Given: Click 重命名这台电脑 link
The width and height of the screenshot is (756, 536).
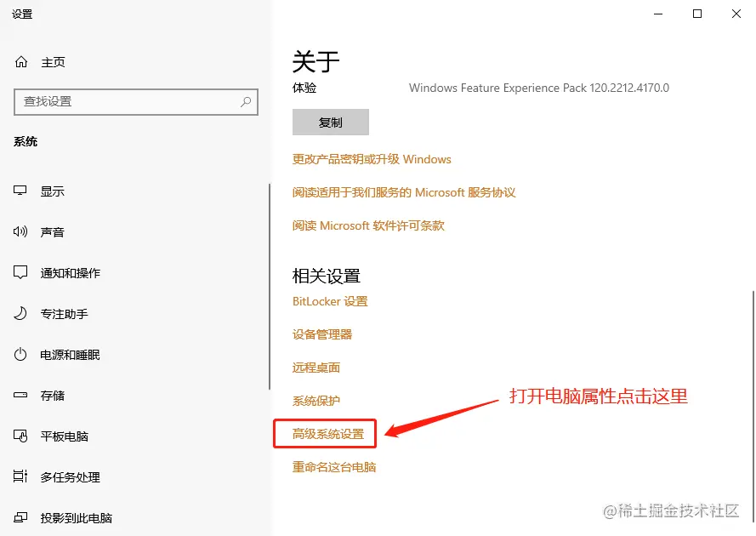Looking at the screenshot, I should [x=334, y=467].
